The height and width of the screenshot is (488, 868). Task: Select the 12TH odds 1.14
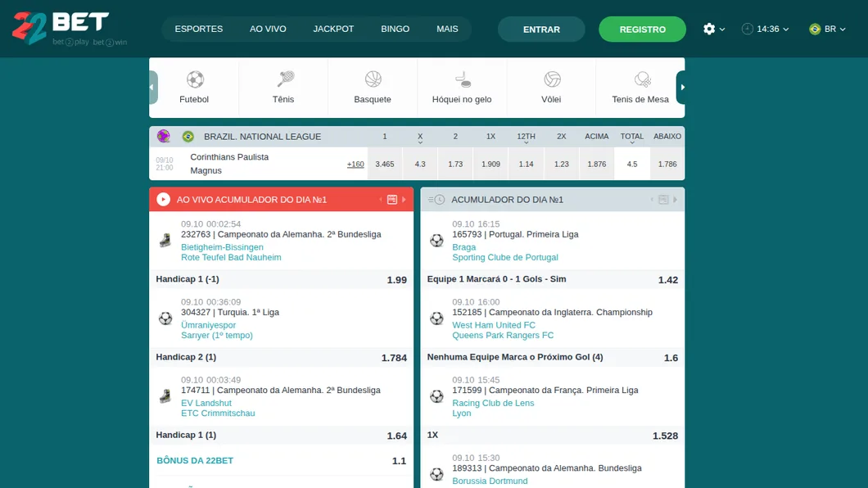(x=526, y=164)
